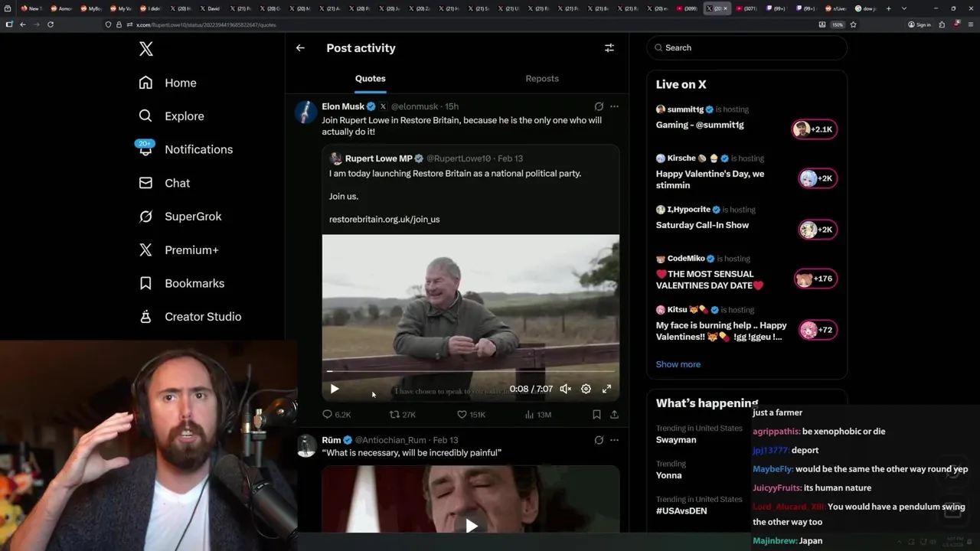Click the Grok icon on Elon Musk's post

coord(599,106)
